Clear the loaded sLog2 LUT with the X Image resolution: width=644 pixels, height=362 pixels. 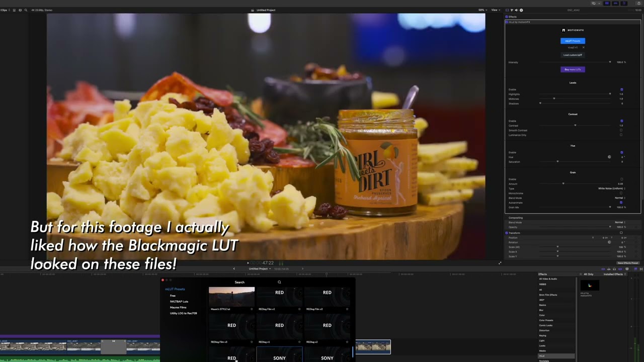[x=583, y=47]
